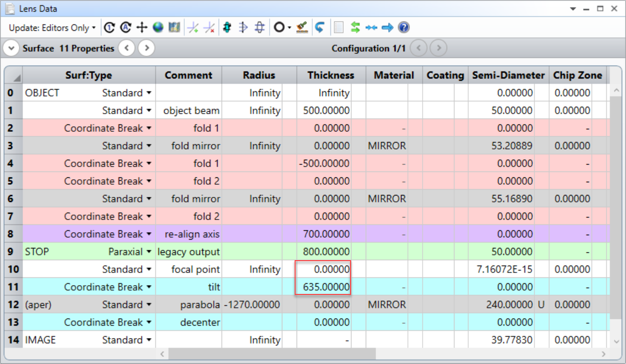Screen dimensions: 626x364
Task: Open surface type dropdown for row 3 fold mirror
Action: pyautogui.click(x=148, y=146)
